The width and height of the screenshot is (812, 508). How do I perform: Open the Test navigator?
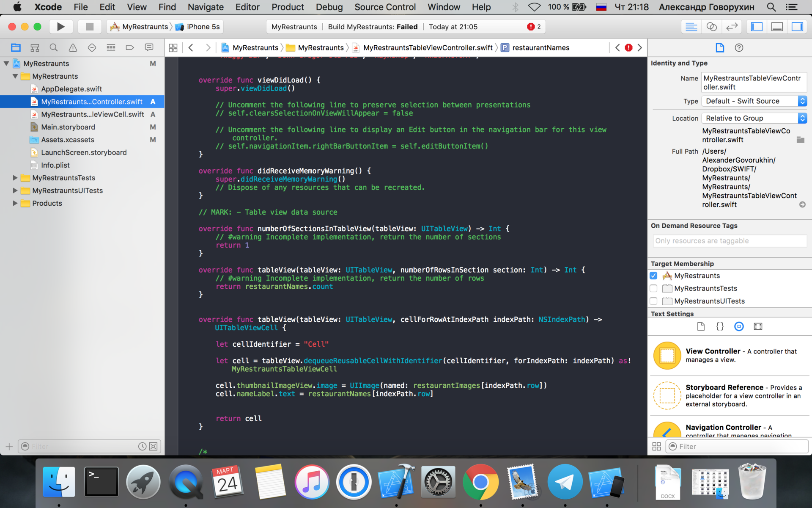[92, 47]
